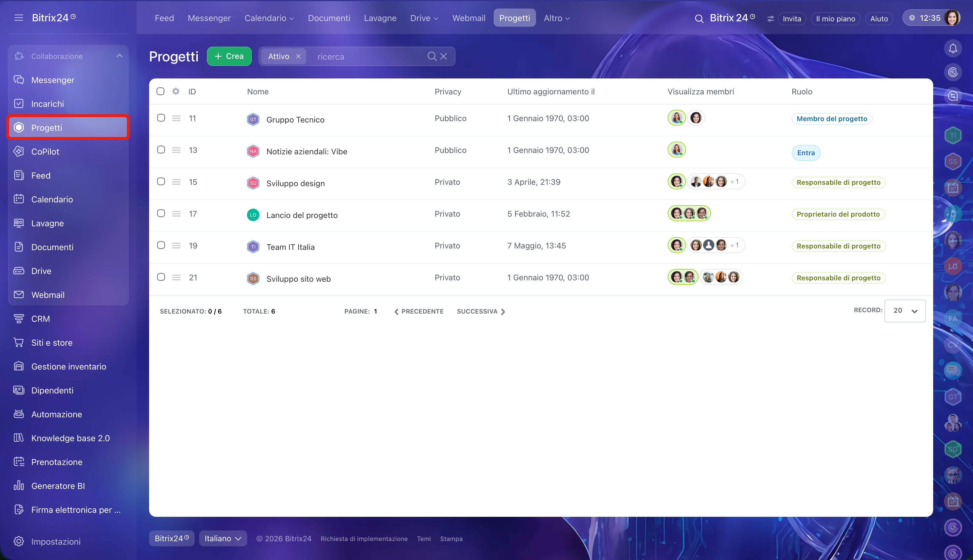Screen dimensions: 973x560
Task: Open the hamburger menu icon
Action: [x=18, y=18]
